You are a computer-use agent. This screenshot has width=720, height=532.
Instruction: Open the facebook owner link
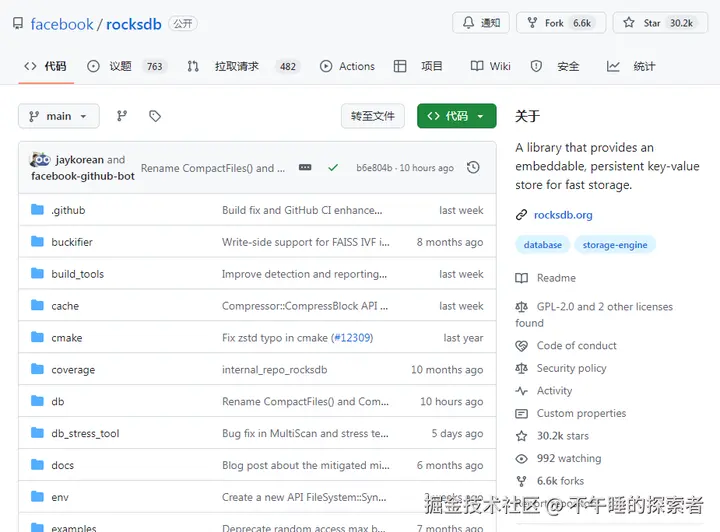tap(62, 24)
